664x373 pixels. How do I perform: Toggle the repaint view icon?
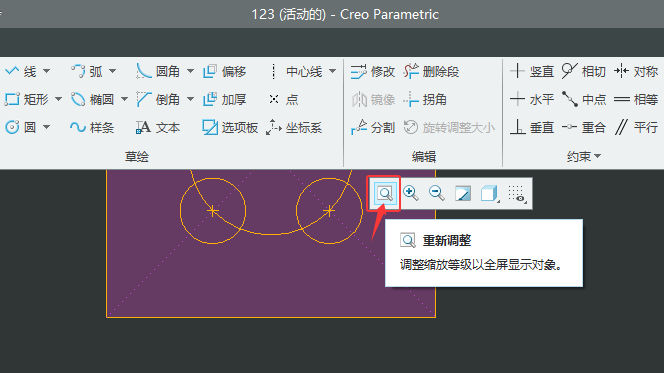(x=463, y=193)
